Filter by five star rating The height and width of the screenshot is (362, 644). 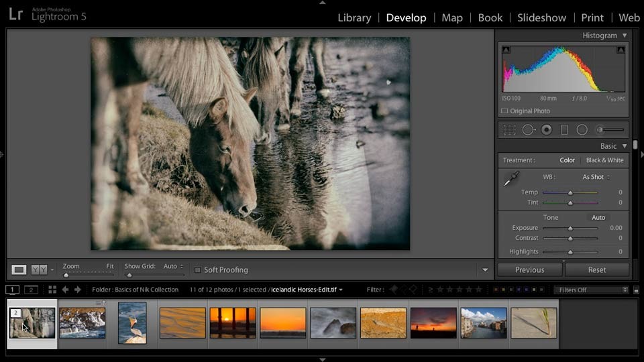[478, 290]
